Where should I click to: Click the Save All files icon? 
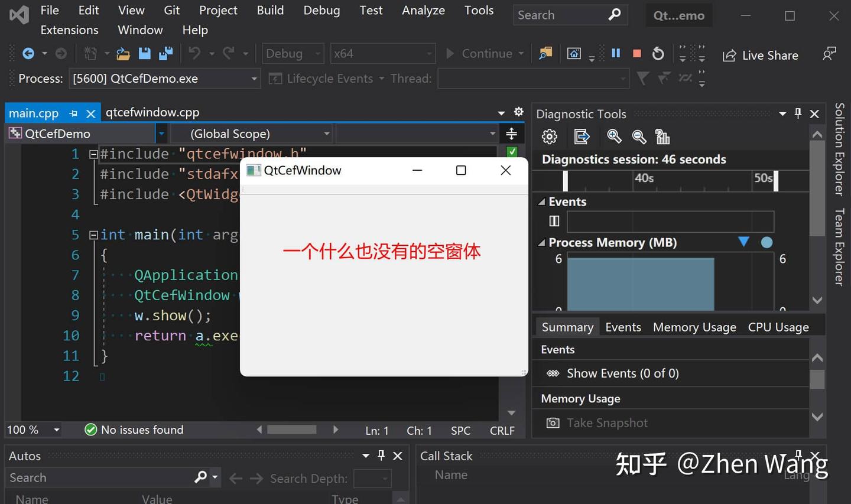point(165,53)
